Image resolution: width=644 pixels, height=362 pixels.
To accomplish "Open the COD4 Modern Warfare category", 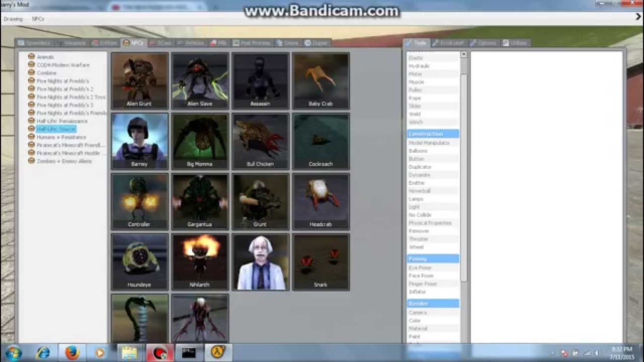I will 63,65.
